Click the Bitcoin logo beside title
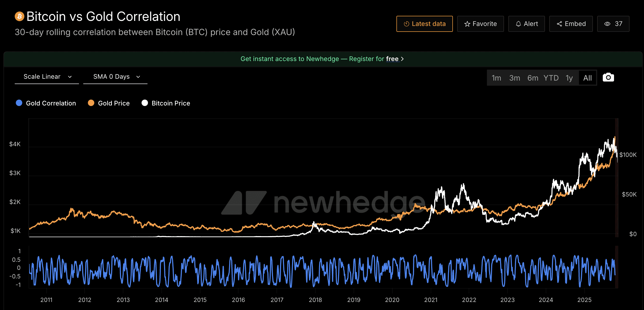 19,17
